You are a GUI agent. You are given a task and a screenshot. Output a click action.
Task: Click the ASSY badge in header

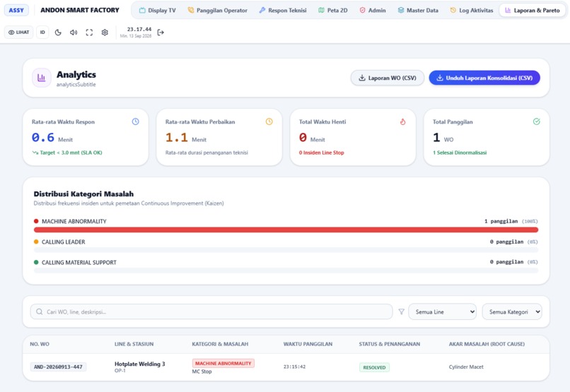(16, 10)
